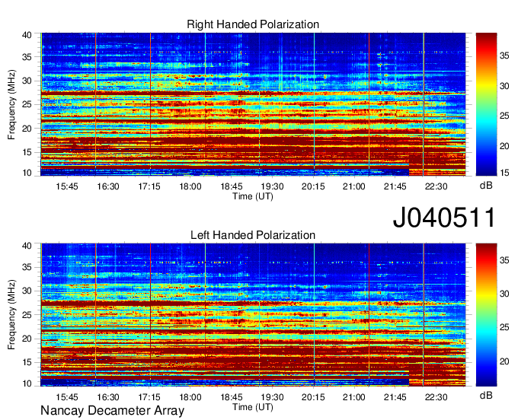Click "Frequency (MHz)" axis label of Right Handed plot
This screenshot has width=518, height=420.
click(x=11, y=104)
